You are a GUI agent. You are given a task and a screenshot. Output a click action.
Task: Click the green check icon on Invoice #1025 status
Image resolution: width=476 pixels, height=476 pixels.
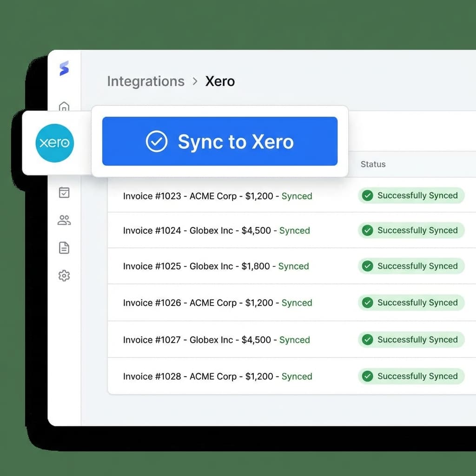[x=368, y=266]
